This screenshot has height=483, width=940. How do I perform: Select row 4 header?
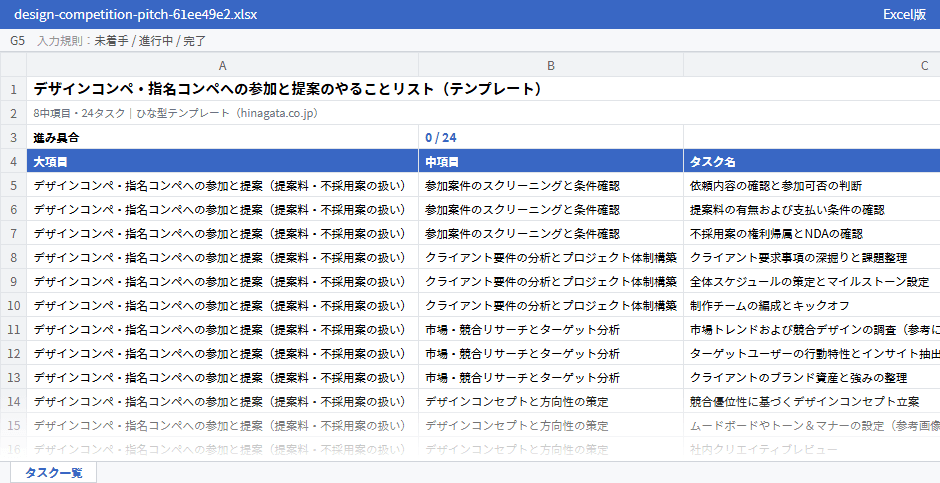[x=13, y=161]
